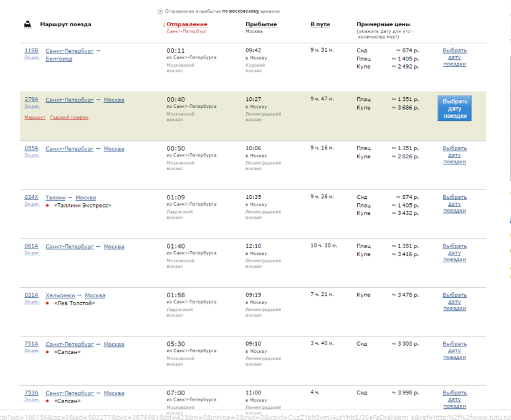Image resolution: width=511 pixels, height=420 pixels.
Task: Click the Белгород destination link
Action: 59,59
